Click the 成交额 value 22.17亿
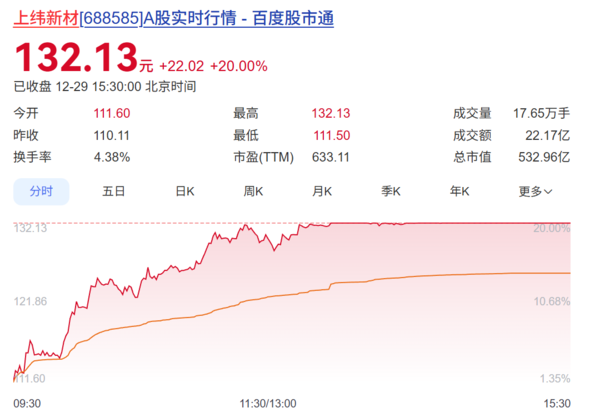Viewport: 600px width, 418px height. pos(548,135)
